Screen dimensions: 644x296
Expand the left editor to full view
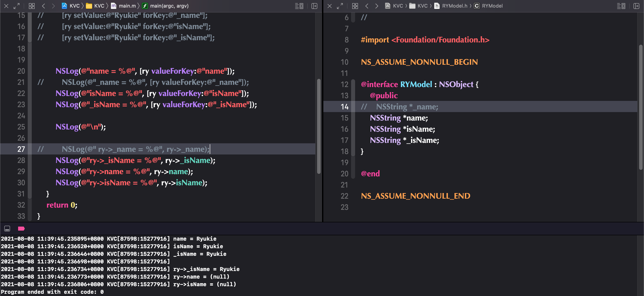tap(17, 6)
